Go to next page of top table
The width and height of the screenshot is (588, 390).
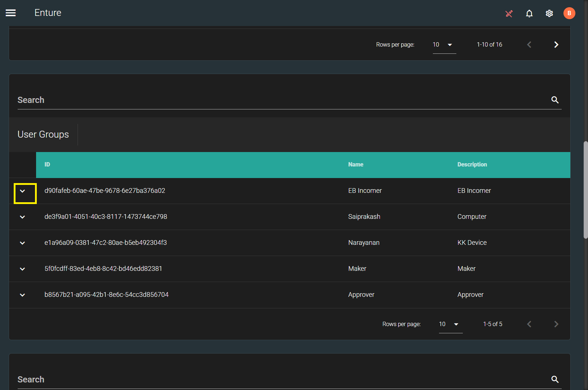click(x=556, y=45)
